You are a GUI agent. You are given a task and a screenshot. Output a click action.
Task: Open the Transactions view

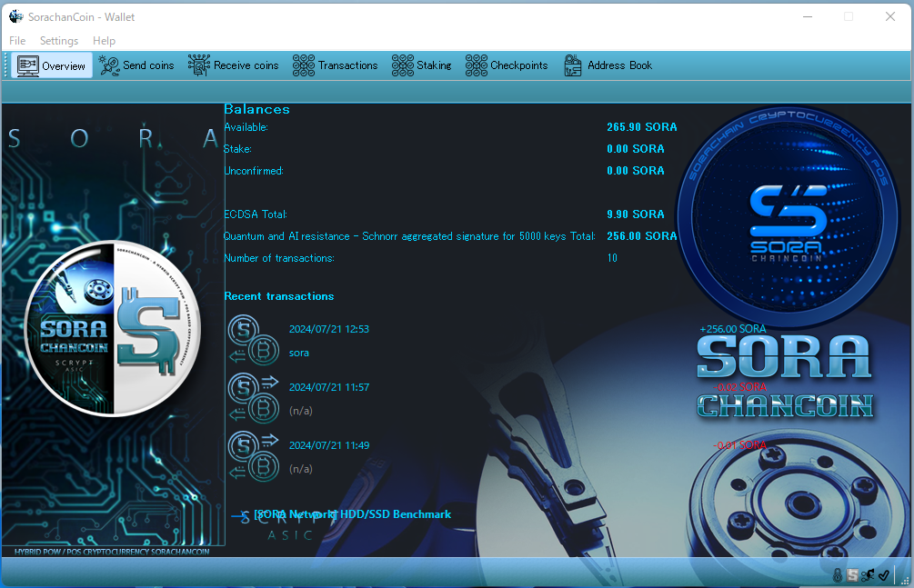(x=336, y=65)
